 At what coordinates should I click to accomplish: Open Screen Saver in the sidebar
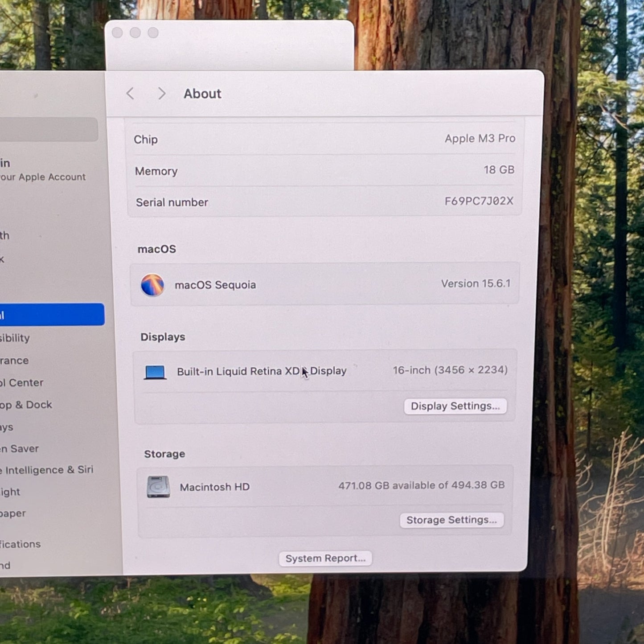point(20,448)
